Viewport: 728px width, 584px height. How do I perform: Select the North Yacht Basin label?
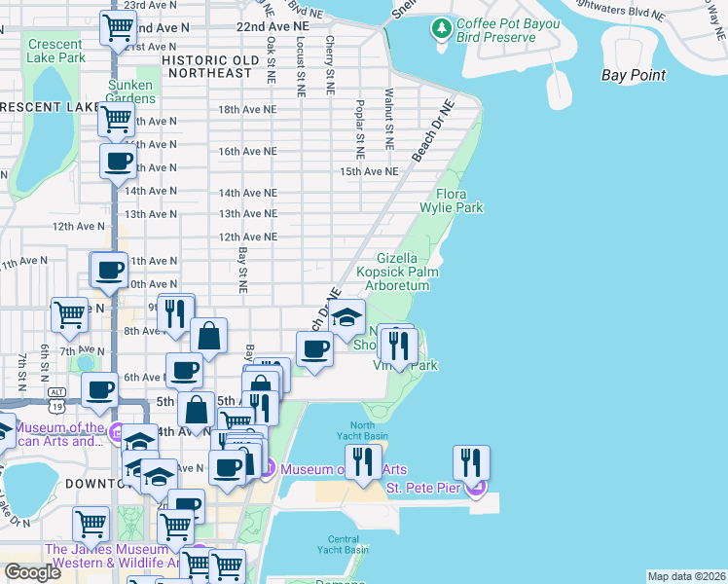pyautogui.click(x=362, y=430)
